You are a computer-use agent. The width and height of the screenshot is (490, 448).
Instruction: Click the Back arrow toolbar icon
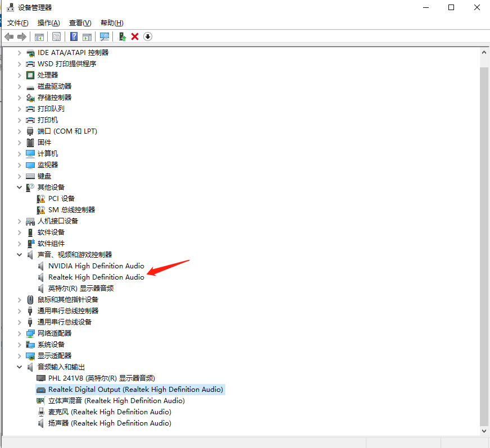pos(9,37)
